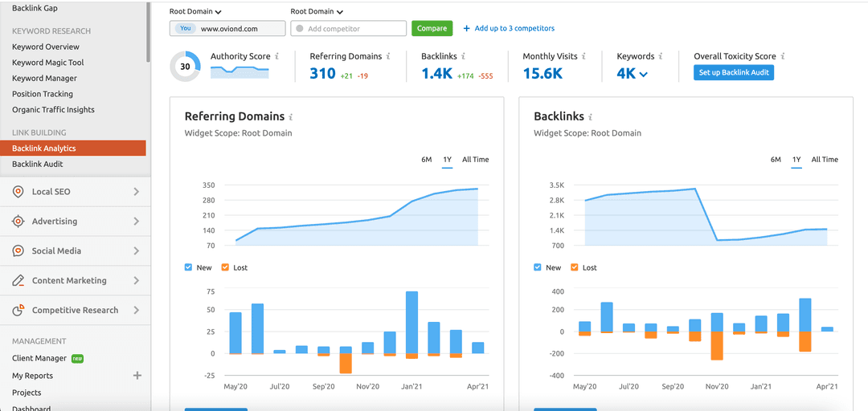Click info icon in Referring Domains widget title
The image size is (868, 411).
click(291, 117)
